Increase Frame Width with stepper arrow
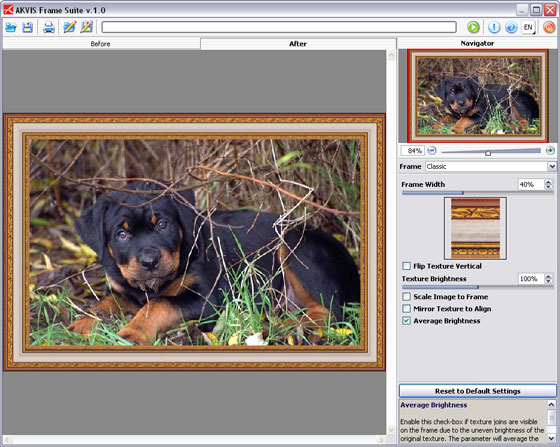 548,182
